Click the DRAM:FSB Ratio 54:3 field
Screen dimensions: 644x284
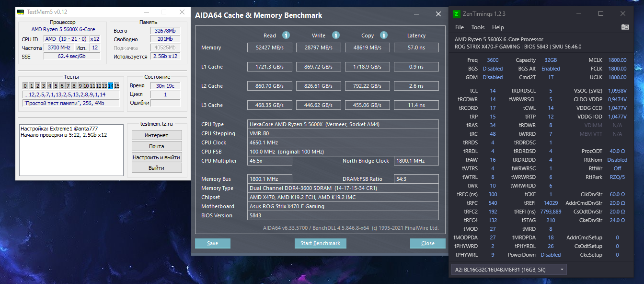click(416, 179)
